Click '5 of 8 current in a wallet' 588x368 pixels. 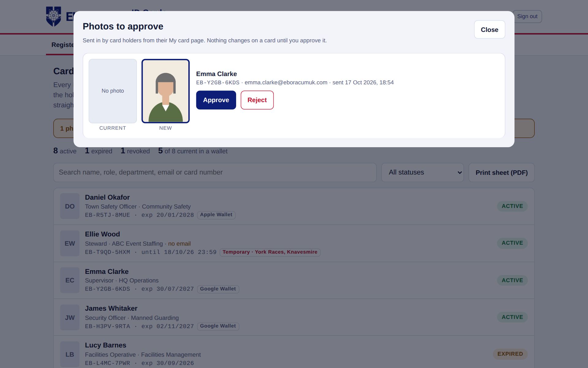[193, 151]
